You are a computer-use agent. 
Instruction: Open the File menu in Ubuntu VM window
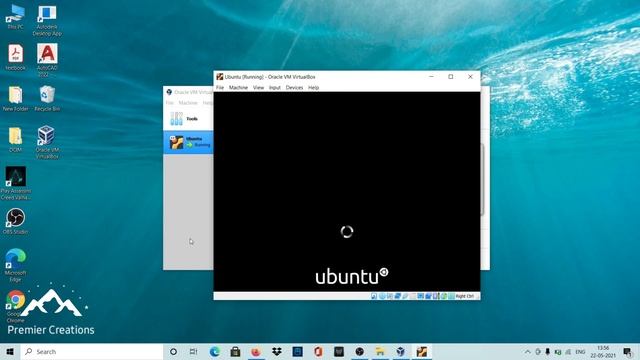[x=220, y=87]
